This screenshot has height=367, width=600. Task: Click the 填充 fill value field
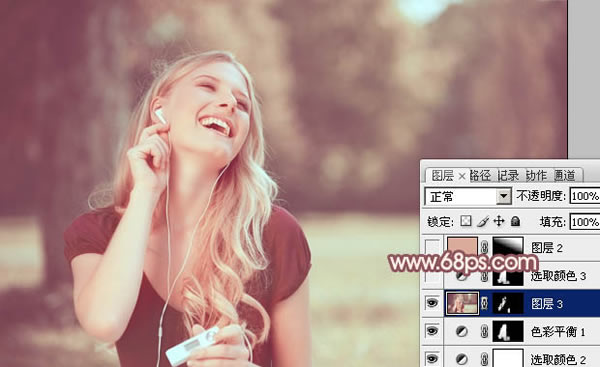[585, 222]
